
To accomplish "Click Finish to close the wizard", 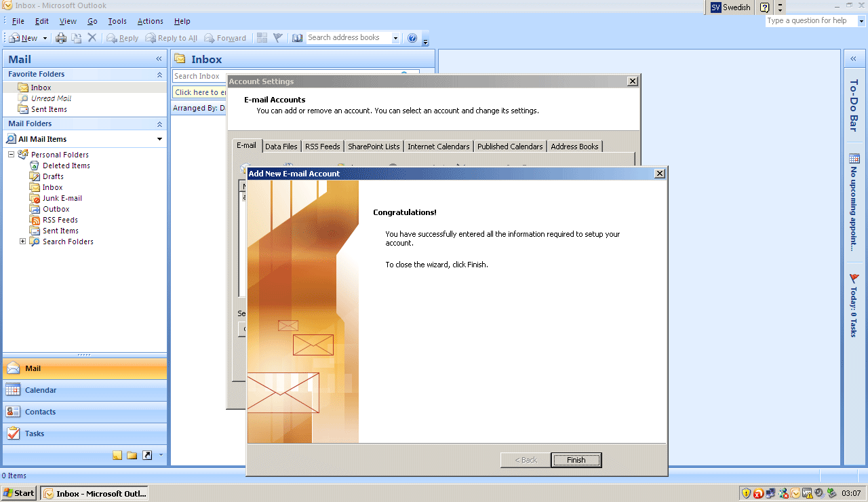I will [576, 460].
